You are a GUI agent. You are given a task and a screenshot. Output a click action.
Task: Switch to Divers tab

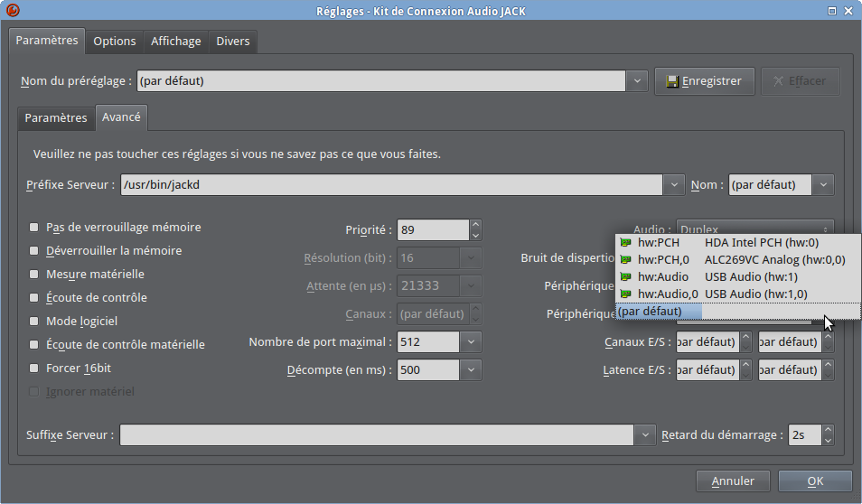click(233, 42)
